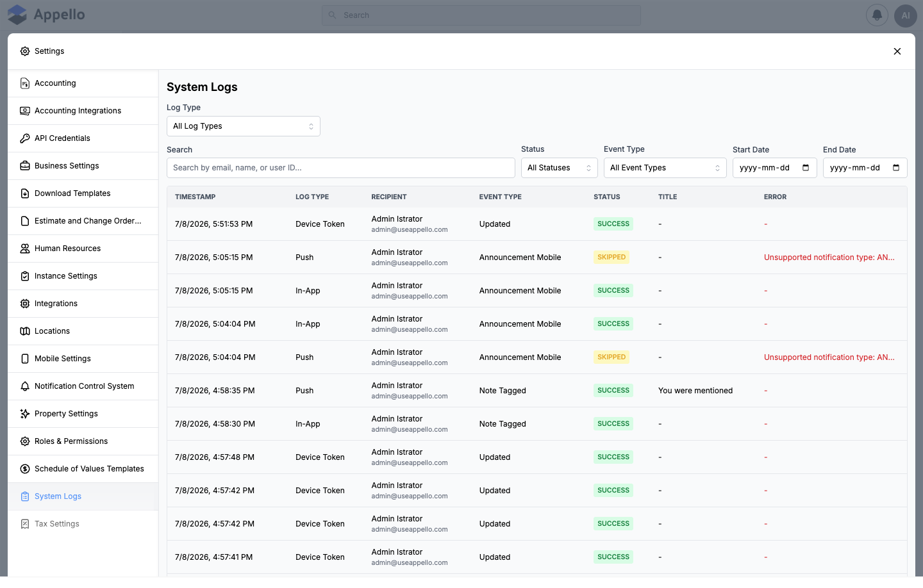
Task: Click the 5:04:04 PM Unsupported notification error
Action: [829, 357]
